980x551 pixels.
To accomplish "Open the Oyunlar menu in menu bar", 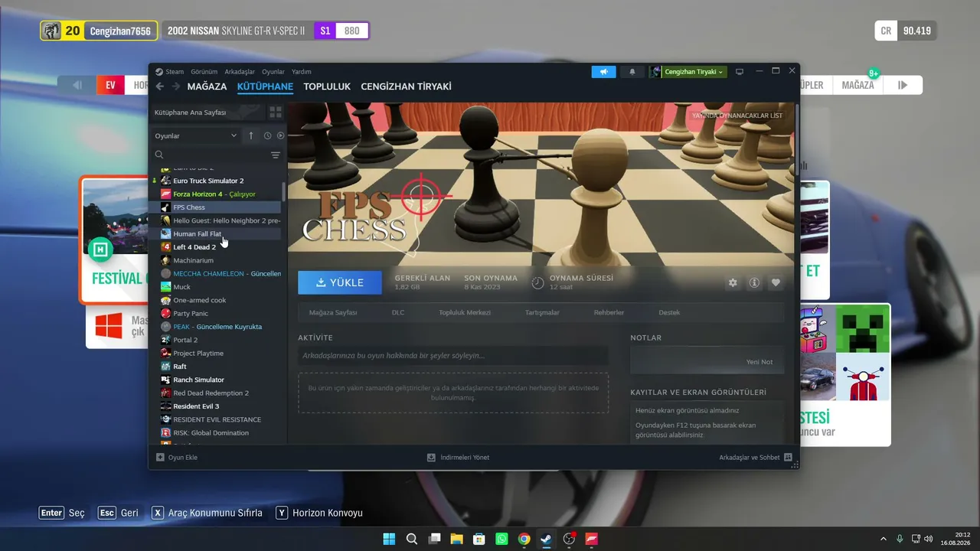I will coord(273,72).
